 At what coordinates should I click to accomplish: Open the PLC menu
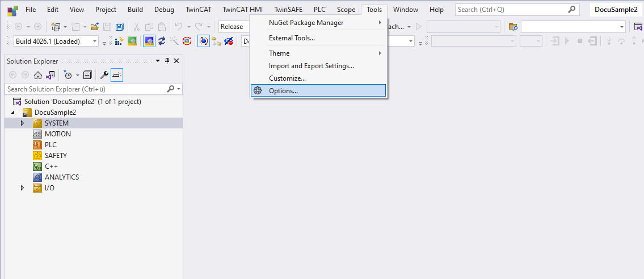click(x=319, y=10)
